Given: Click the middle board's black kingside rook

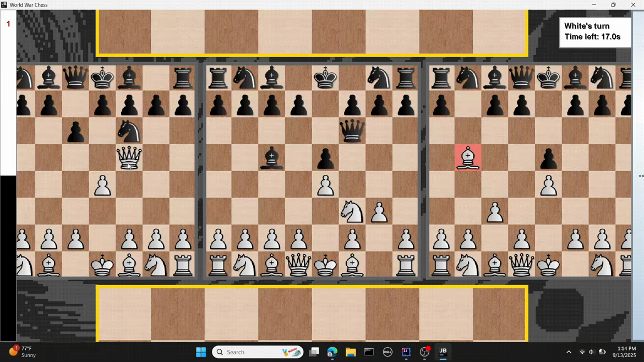Looking at the screenshot, I should pos(406,78).
